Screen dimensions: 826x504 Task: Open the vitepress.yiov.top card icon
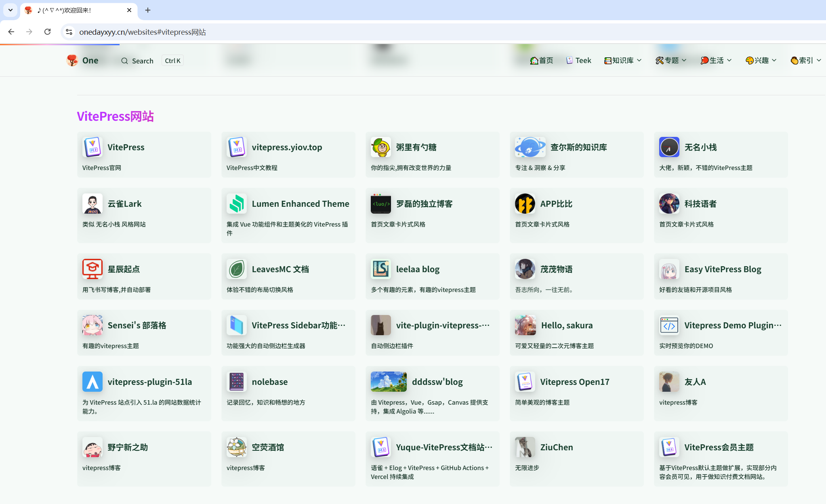237,147
